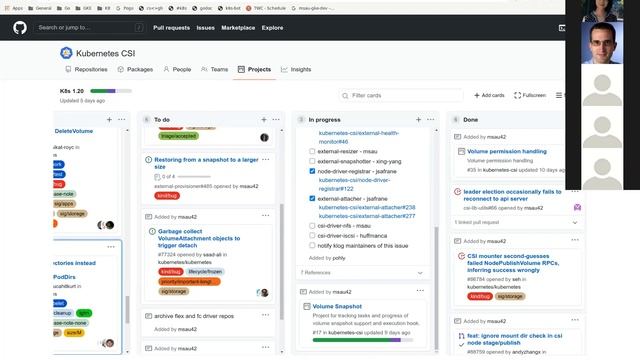Image resolution: width=640 pixels, height=360 pixels.
Task: Click the Kubernetes CSI organization avatar
Action: pyautogui.click(x=66, y=53)
